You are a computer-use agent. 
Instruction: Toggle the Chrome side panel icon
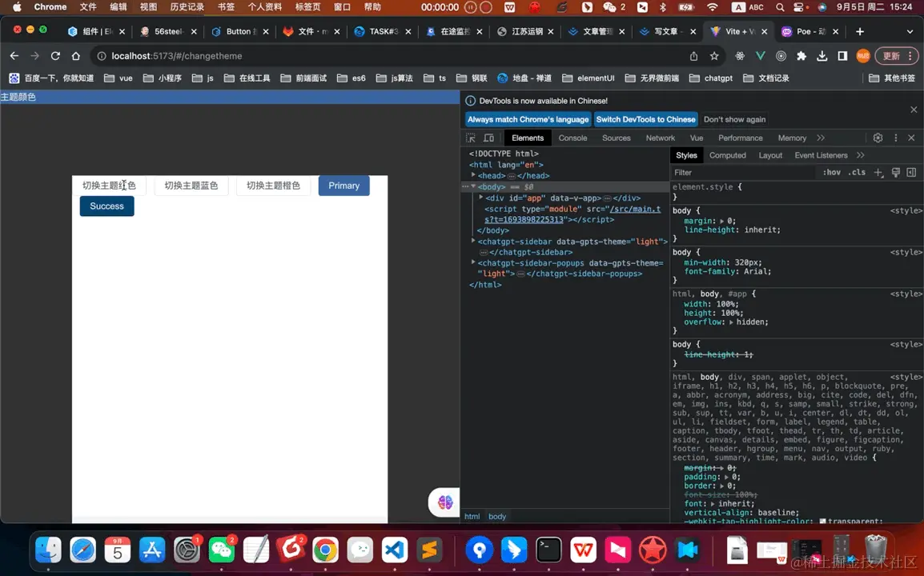[x=842, y=56]
